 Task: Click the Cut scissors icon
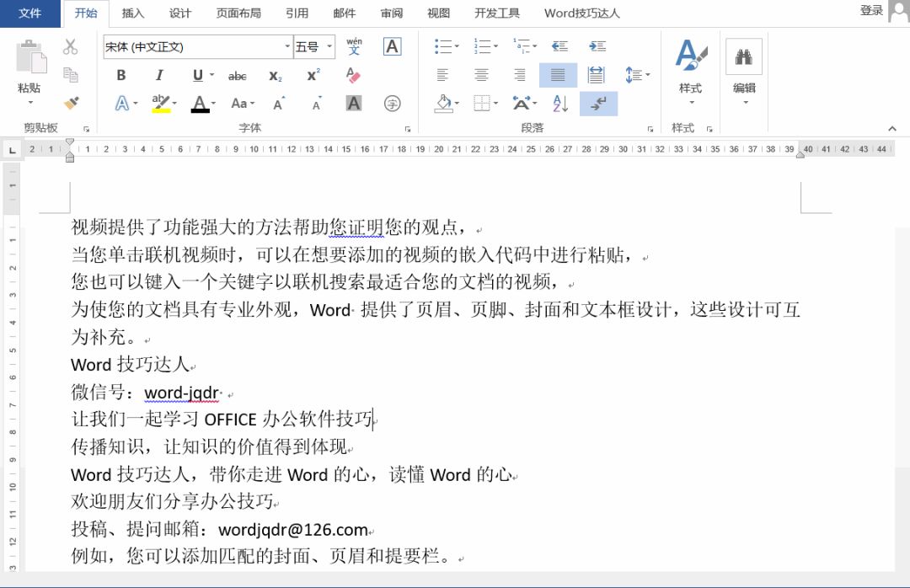pyautogui.click(x=70, y=46)
